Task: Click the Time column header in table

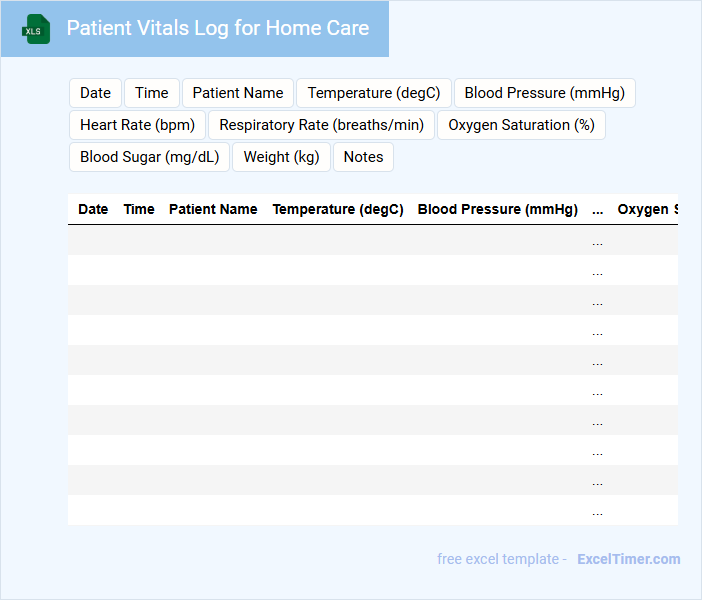Action: (139, 210)
